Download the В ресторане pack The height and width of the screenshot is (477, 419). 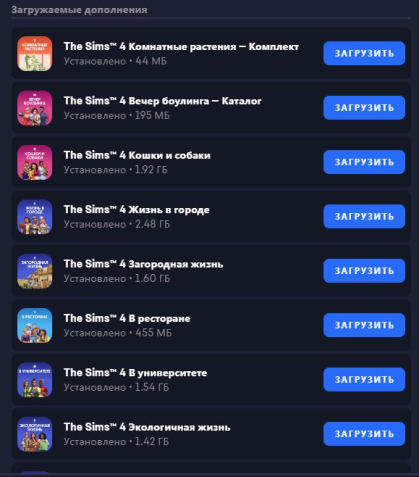364,325
